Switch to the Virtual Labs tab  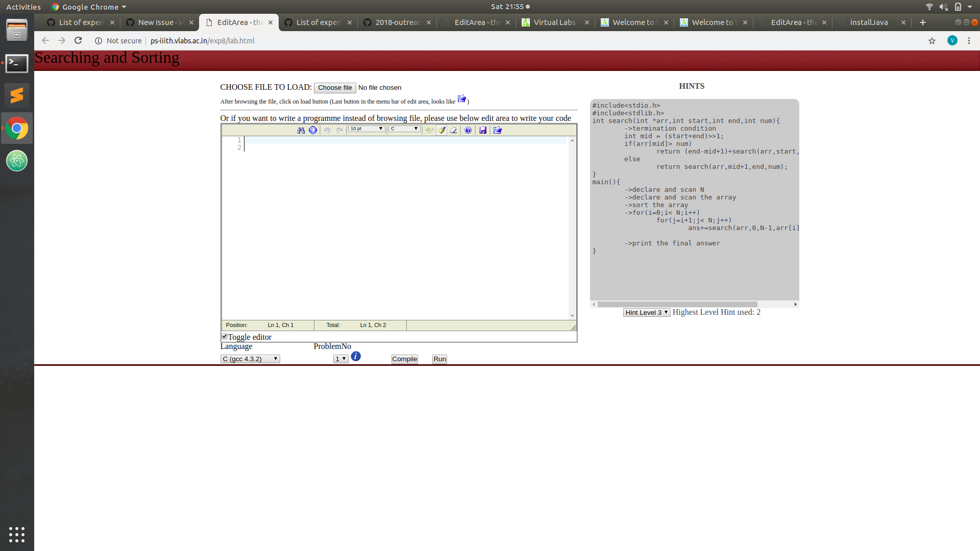coord(554,22)
